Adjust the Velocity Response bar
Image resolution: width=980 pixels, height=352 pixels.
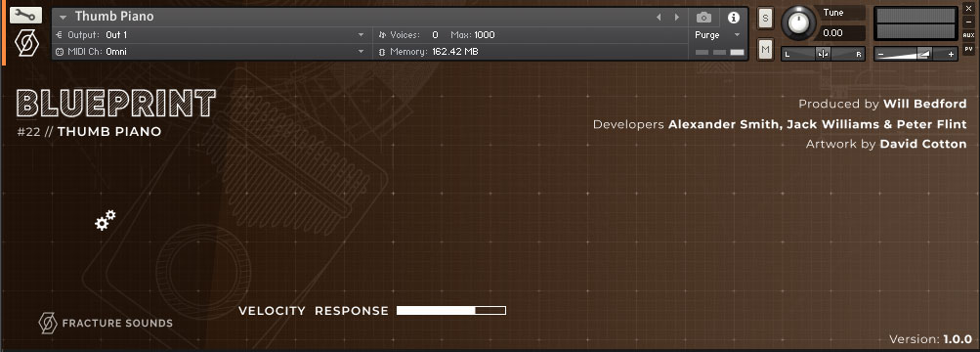point(451,310)
